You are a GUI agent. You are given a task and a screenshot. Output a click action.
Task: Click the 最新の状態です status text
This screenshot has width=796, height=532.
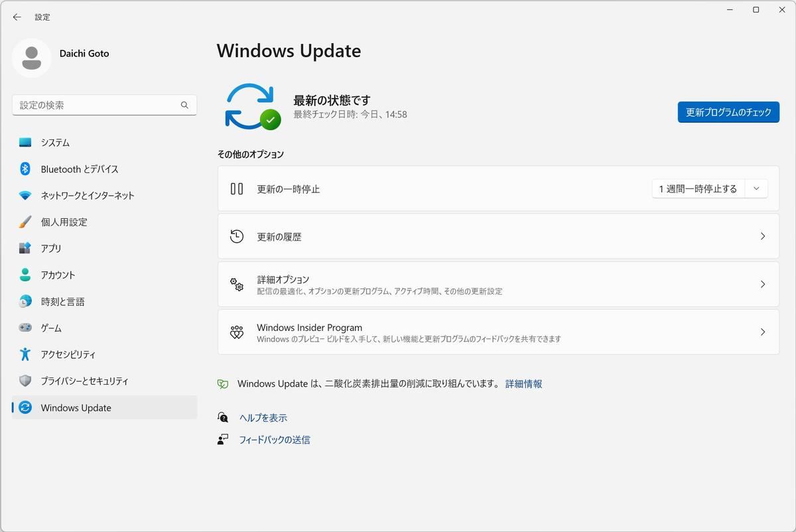coord(332,100)
